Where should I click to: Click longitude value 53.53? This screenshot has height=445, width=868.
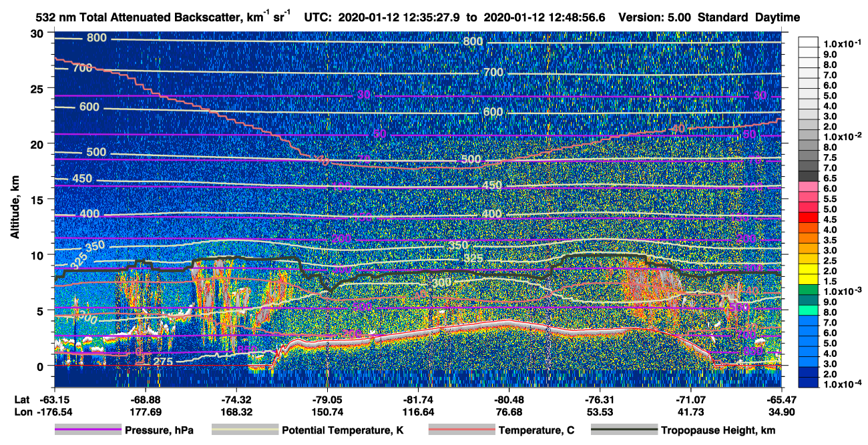(x=600, y=412)
